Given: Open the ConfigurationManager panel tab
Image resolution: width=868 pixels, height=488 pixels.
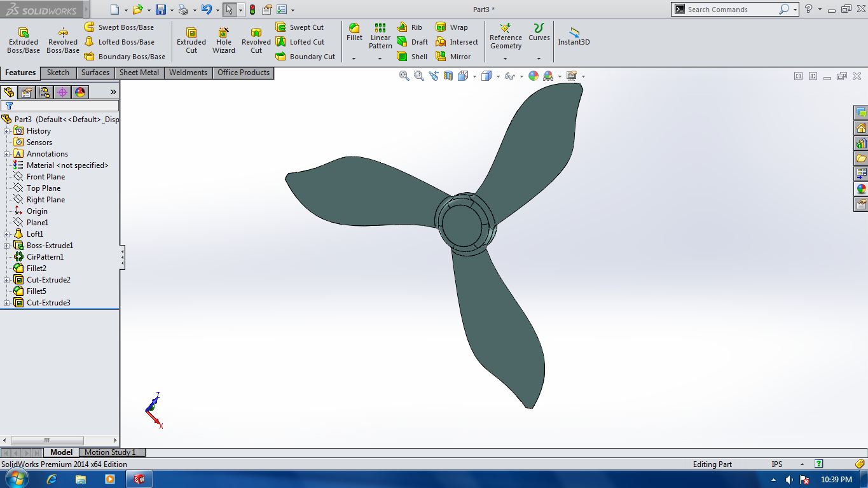Looking at the screenshot, I should pyautogui.click(x=45, y=92).
